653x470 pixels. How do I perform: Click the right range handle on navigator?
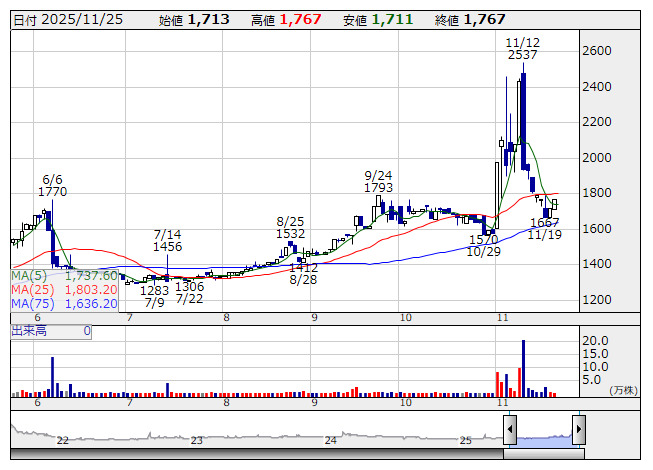(x=578, y=431)
